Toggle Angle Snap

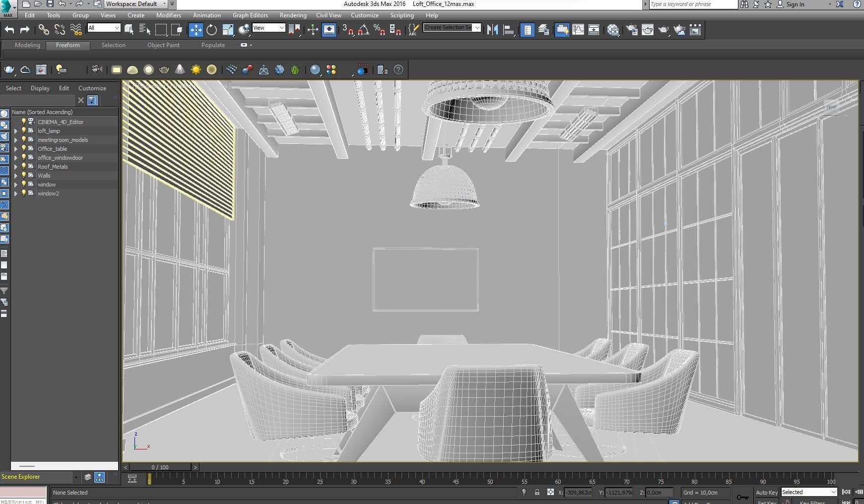tap(364, 30)
